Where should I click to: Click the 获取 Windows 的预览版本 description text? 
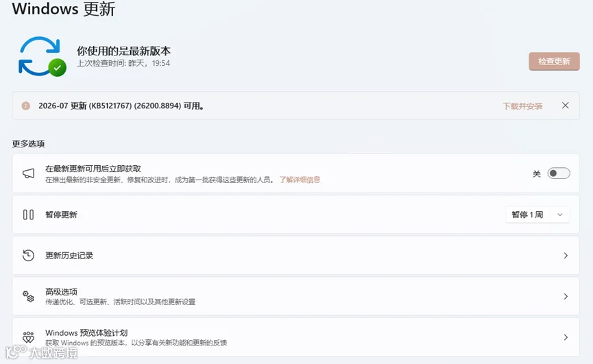click(x=136, y=343)
